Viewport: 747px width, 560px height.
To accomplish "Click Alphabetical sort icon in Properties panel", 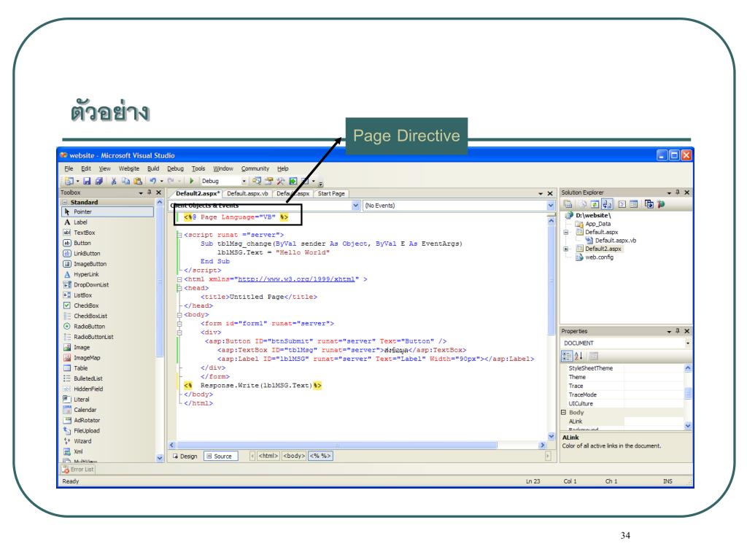I will pos(578,356).
